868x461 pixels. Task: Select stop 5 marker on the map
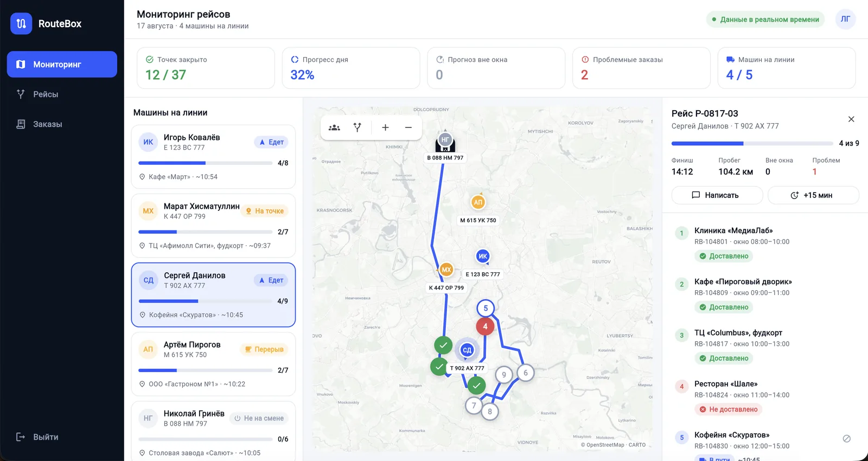pos(486,309)
